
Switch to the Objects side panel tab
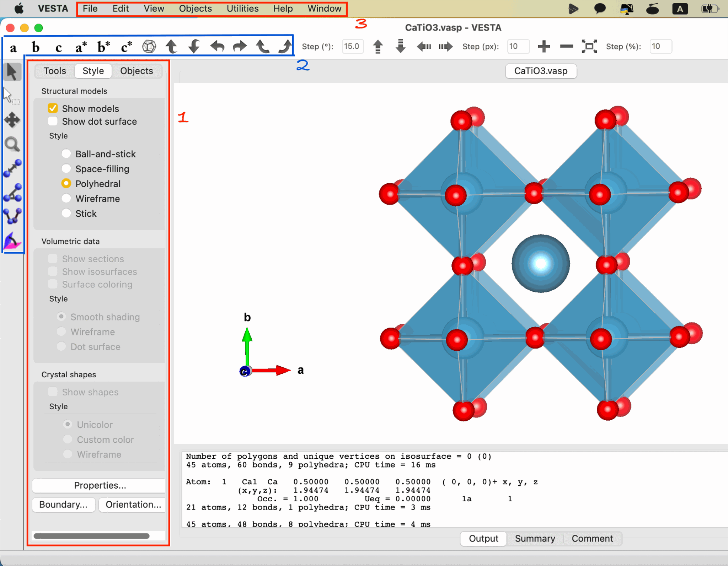(136, 71)
